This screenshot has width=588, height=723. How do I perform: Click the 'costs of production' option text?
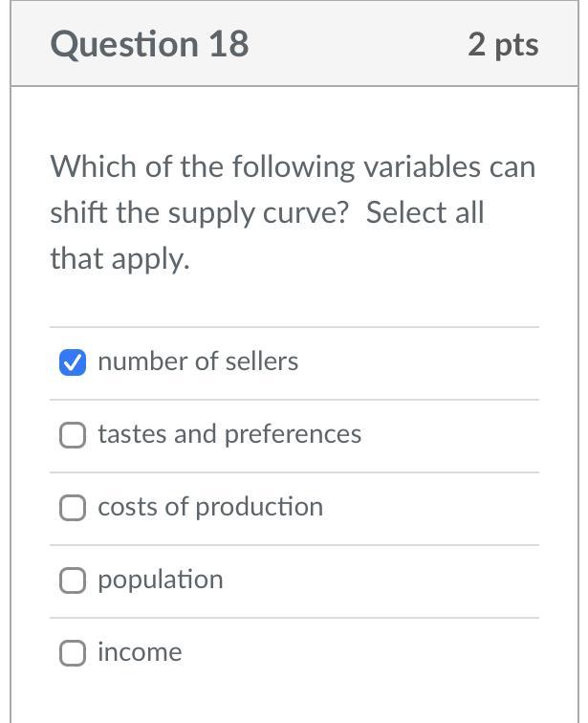click(210, 507)
